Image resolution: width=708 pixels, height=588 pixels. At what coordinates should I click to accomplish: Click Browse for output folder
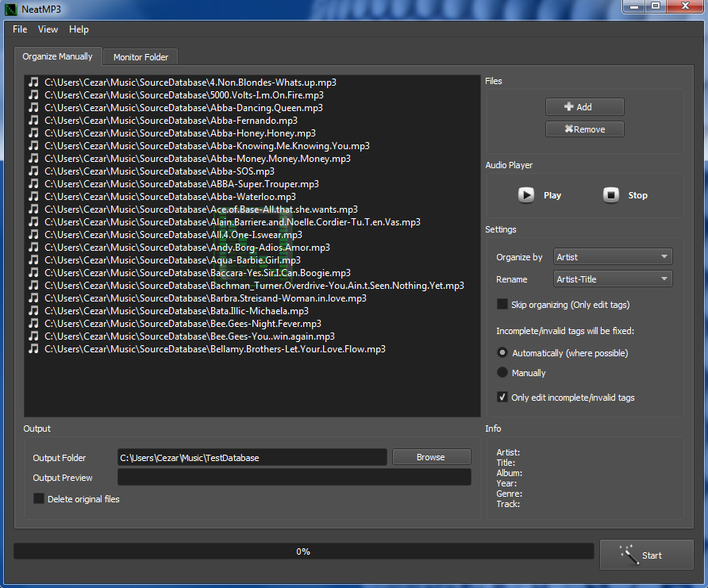pos(431,457)
